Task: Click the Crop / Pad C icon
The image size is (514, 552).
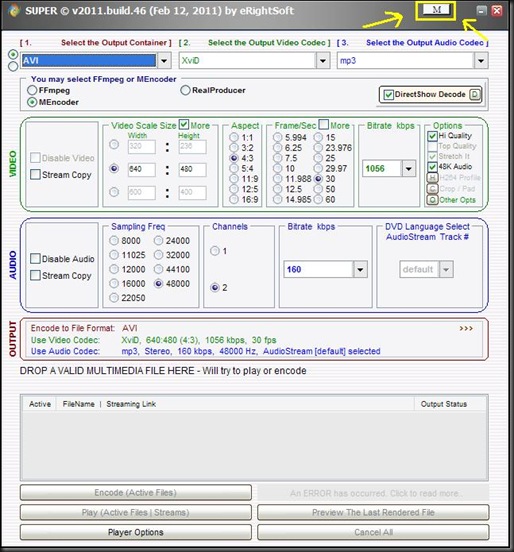Action: point(432,189)
